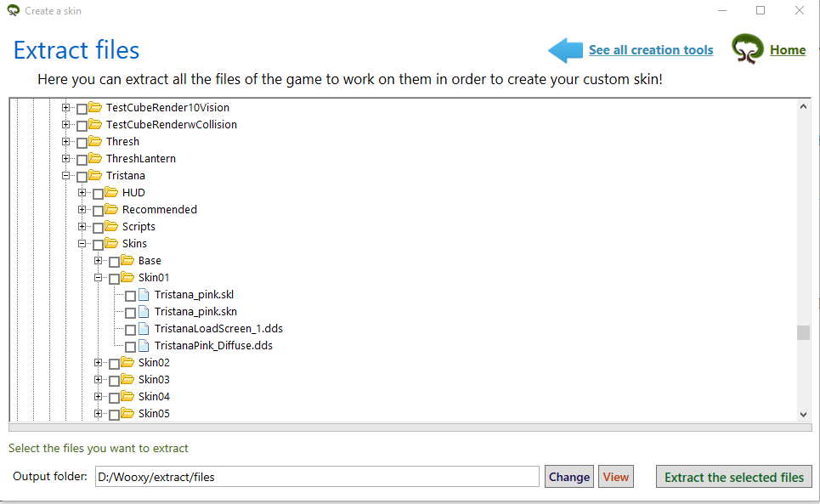Viewport: 820px width, 504px height.
Task: Tick the Tristana_pink.skn checkbox
Action: (x=130, y=313)
